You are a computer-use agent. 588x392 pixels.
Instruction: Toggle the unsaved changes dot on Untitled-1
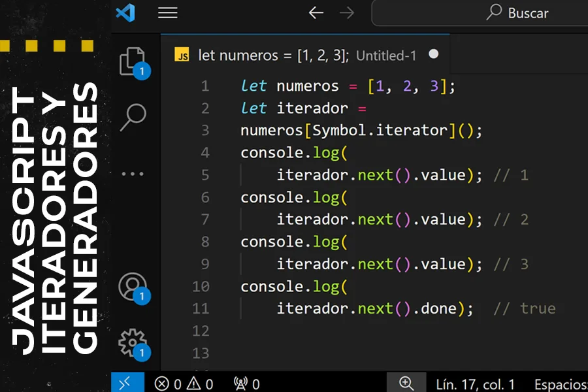[434, 56]
